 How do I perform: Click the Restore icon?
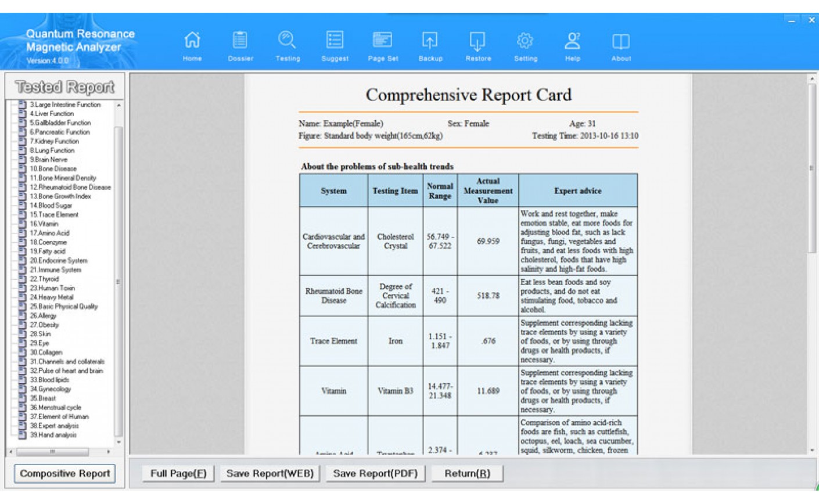(x=477, y=41)
